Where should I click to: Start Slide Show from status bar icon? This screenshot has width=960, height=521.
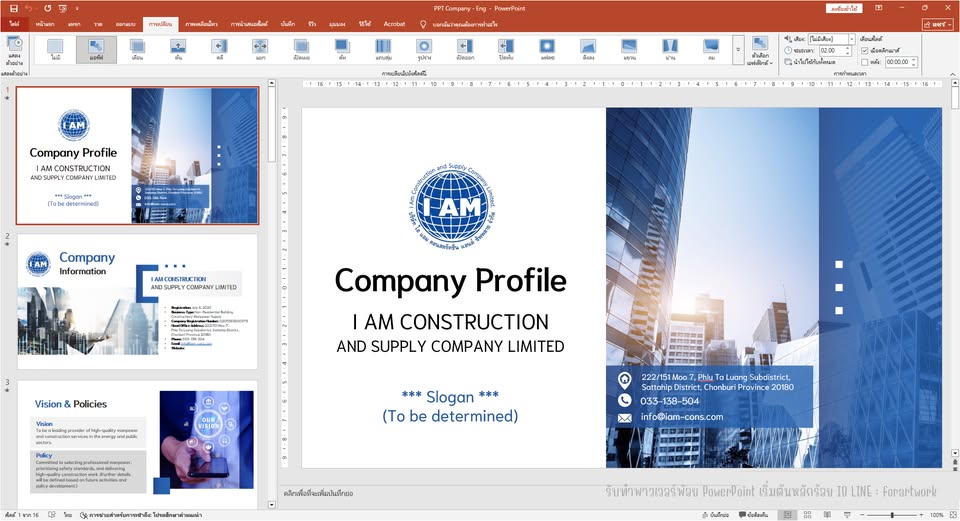coord(847,515)
